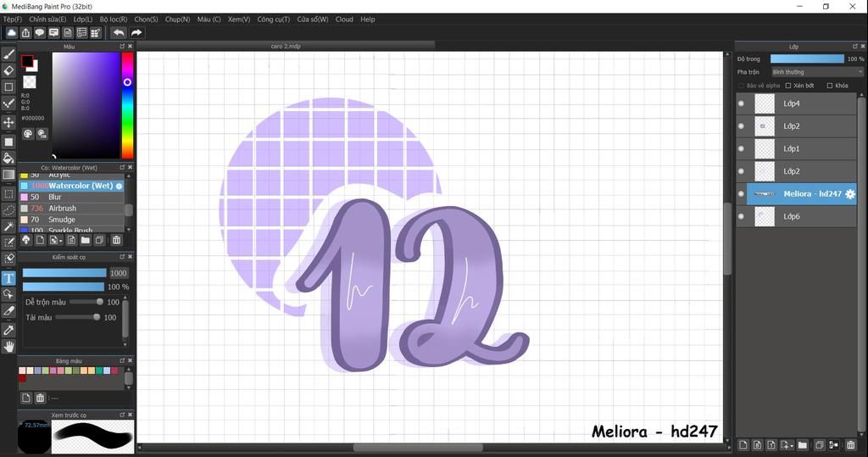Click the Dễ trộn màu slider

86,302
